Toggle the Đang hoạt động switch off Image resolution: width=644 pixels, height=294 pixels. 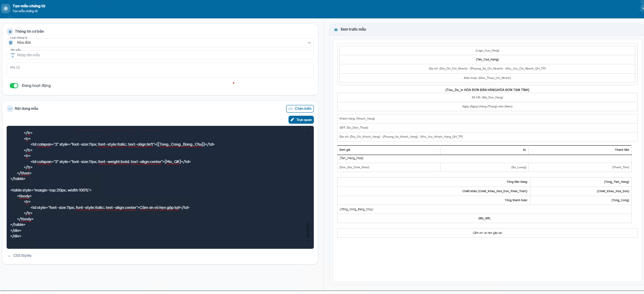(14, 86)
